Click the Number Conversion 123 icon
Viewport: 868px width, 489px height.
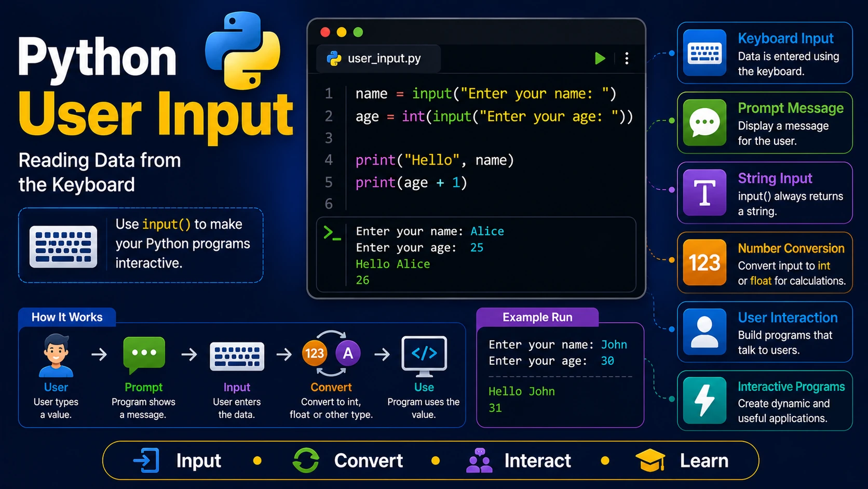coord(704,262)
